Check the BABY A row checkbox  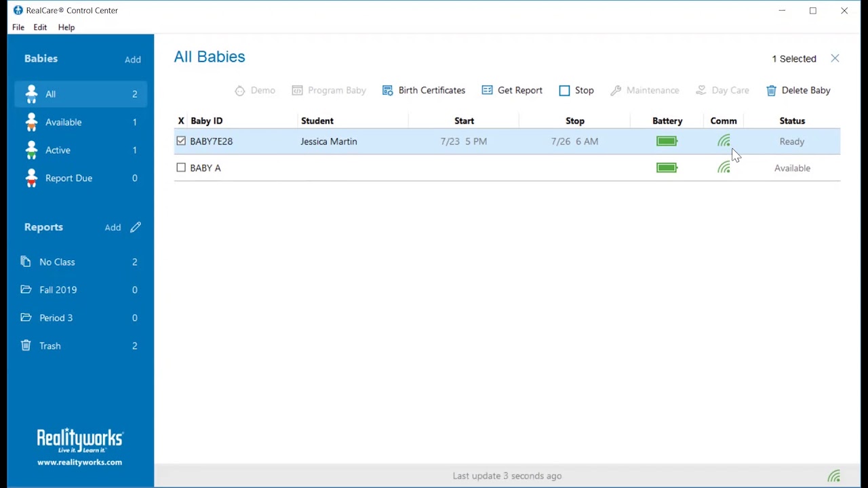[x=181, y=167]
